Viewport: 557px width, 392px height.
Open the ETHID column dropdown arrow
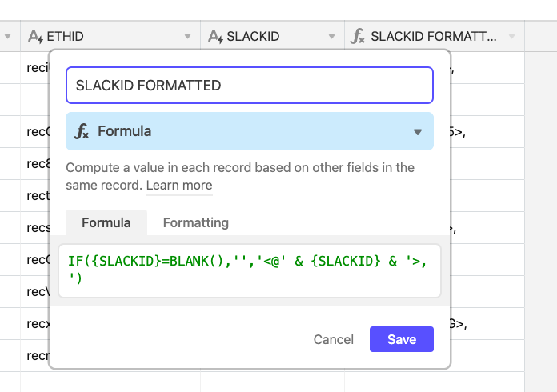pyautogui.click(x=187, y=36)
